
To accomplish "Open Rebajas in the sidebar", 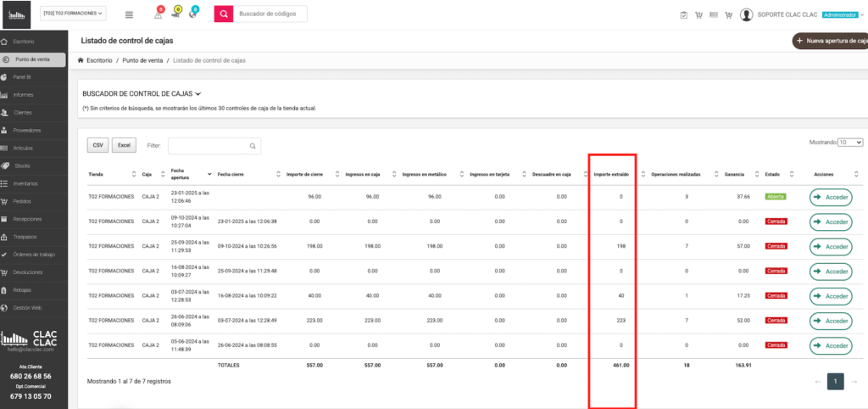I will 33,290.
